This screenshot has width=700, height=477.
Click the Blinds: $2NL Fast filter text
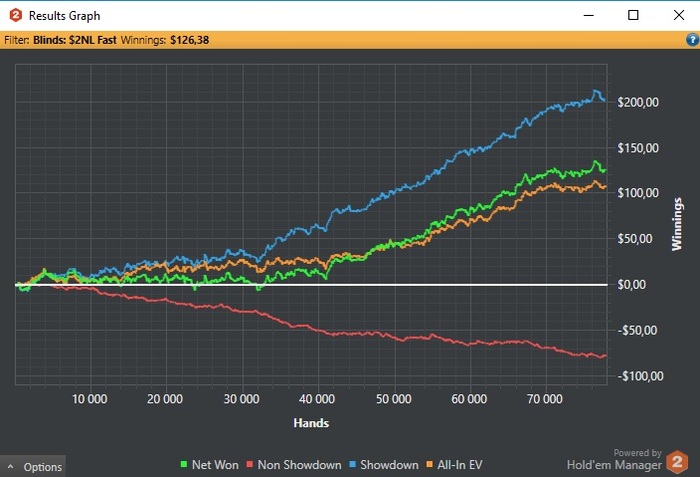tap(75, 40)
